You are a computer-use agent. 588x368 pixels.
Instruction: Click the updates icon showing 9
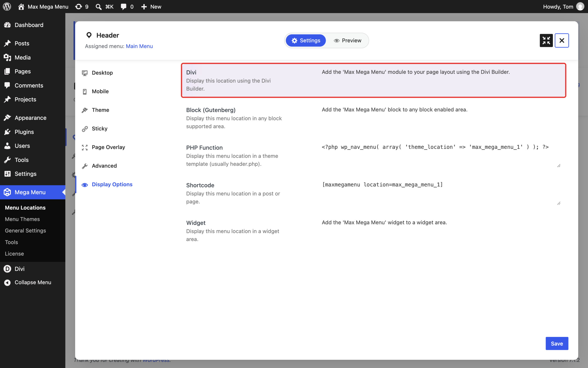click(x=82, y=7)
